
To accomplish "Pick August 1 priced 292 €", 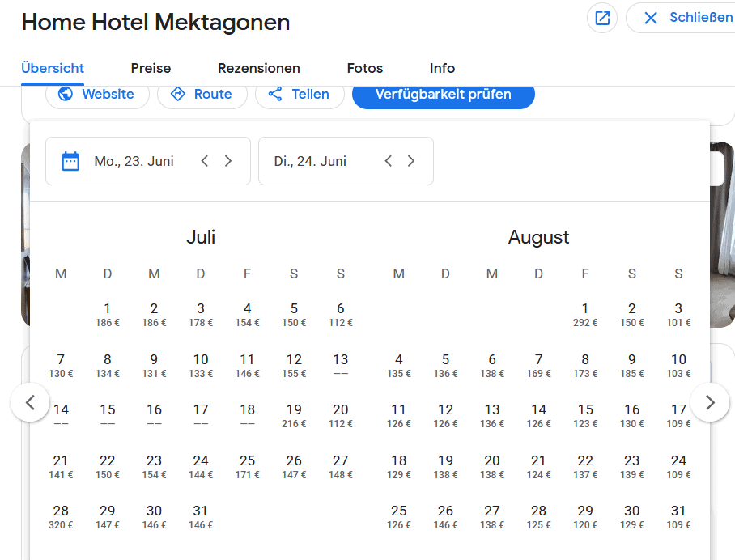I will click(585, 314).
